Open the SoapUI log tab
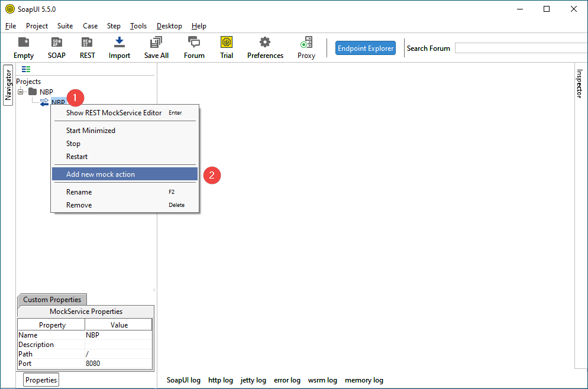This screenshot has width=588, height=389. 183,380
